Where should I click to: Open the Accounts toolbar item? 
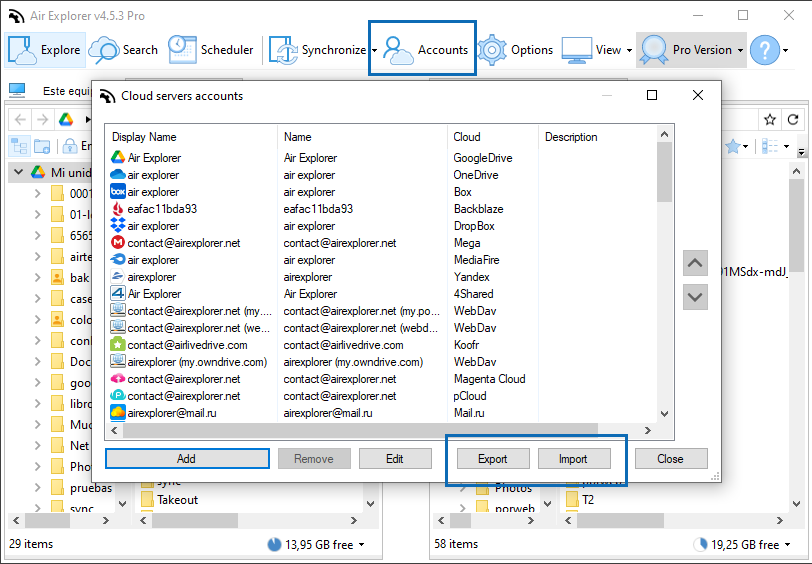coord(426,50)
